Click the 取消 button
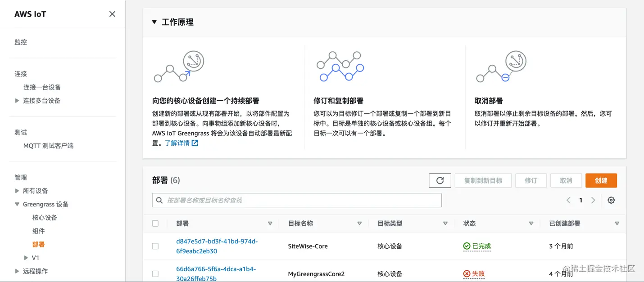Viewport: 644px width, 282px height. 566,180
